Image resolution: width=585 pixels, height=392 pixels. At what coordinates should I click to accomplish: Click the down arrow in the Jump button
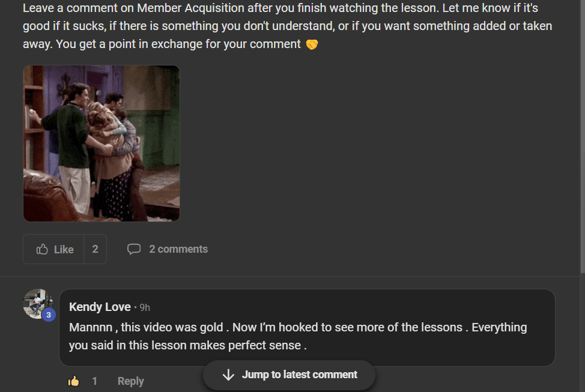[228, 375]
